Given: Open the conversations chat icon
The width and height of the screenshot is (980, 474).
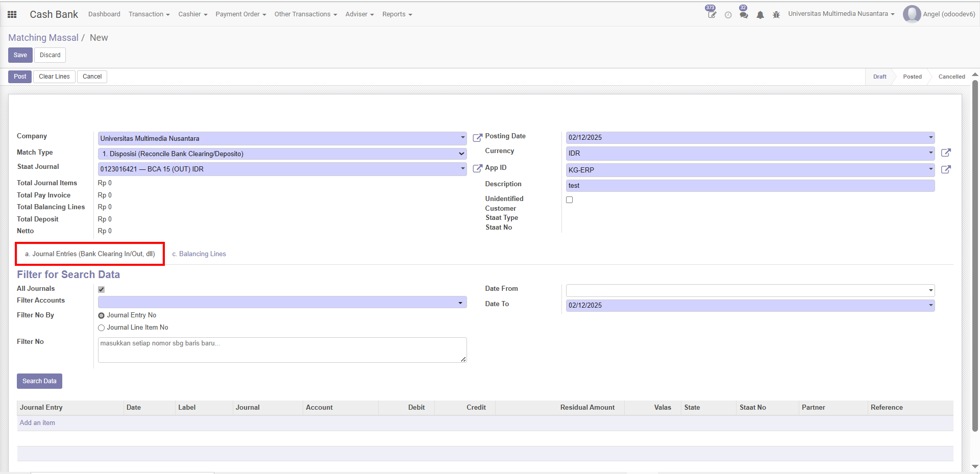Looking at the screenshot, I should (x=744, y=15).
